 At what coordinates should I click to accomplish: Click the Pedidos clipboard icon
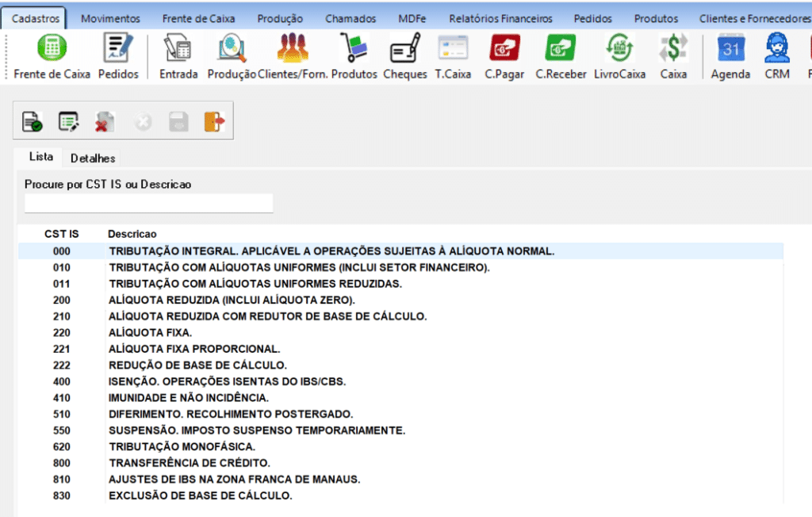tap(118, 49)
